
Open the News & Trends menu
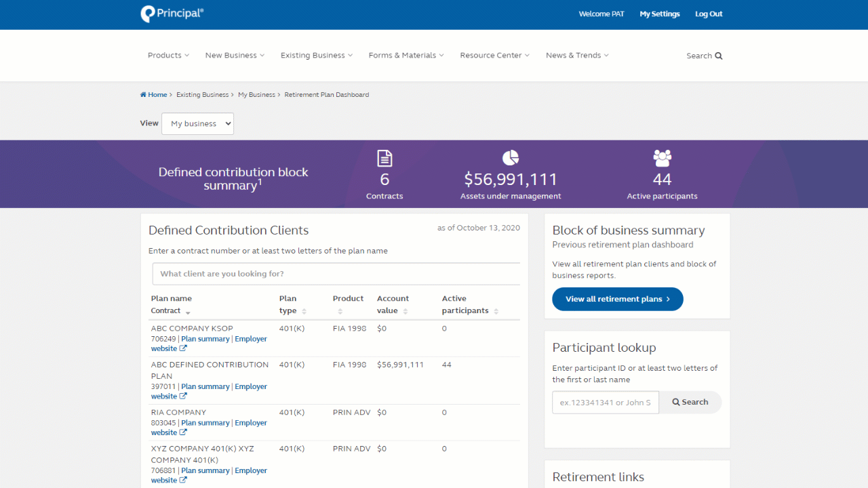coord(577,56)
